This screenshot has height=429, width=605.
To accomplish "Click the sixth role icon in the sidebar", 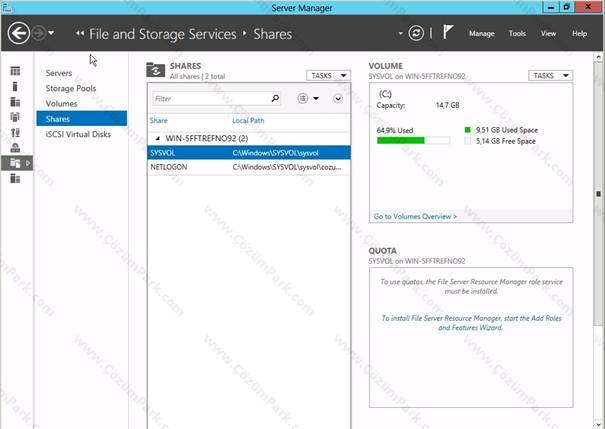I will click(15, 148).
